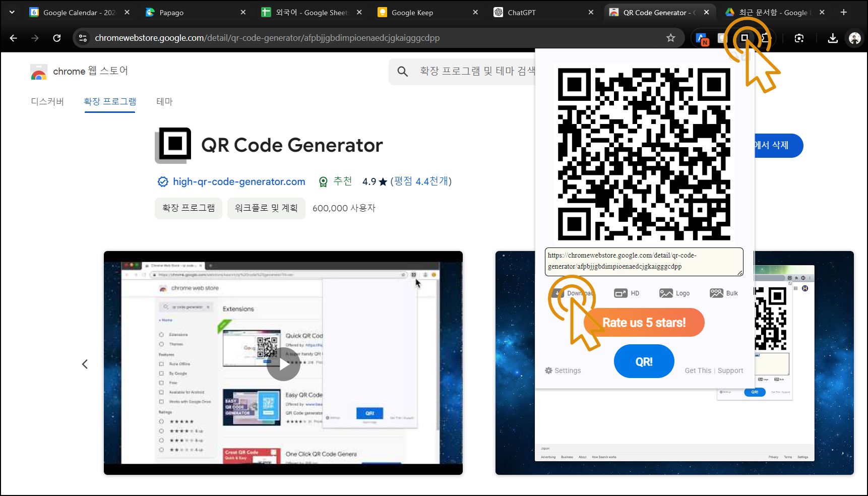Open the Support link in popup
Screen dimensions: 868x496
point(730,370)
